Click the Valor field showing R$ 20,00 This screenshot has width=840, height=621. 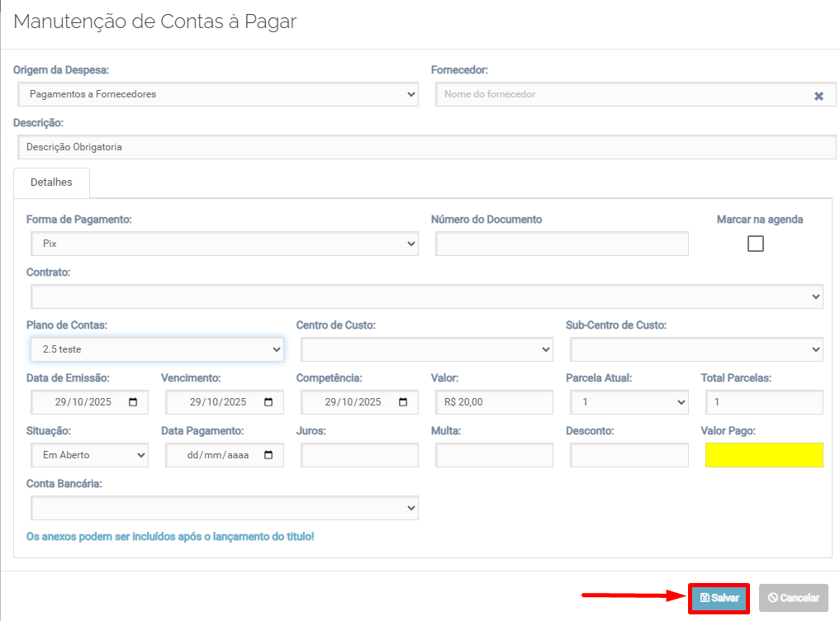[x=492, y=402]
